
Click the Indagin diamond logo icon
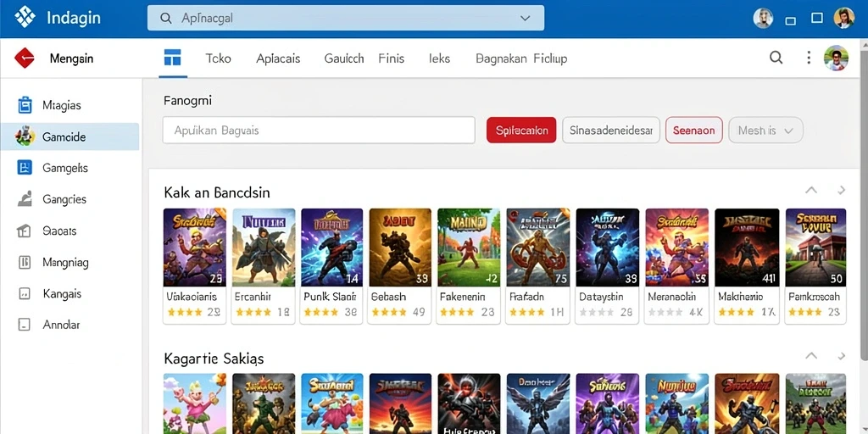tap(25, 18)
